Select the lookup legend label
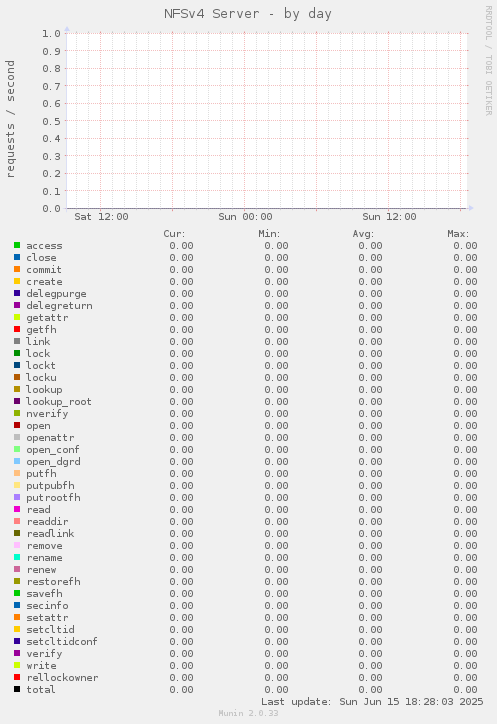This screenshot has width=497, height=724. pyautogui.click(x=44, y=390)
